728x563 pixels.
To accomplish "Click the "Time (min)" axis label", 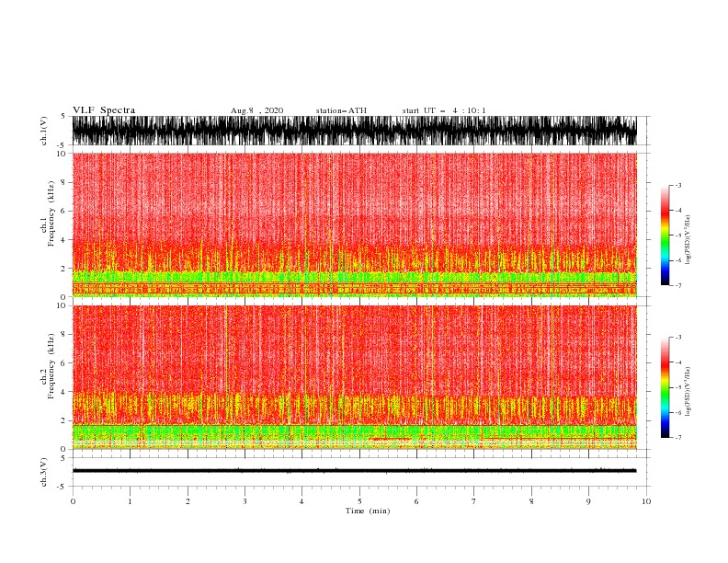I will (368, 511).
